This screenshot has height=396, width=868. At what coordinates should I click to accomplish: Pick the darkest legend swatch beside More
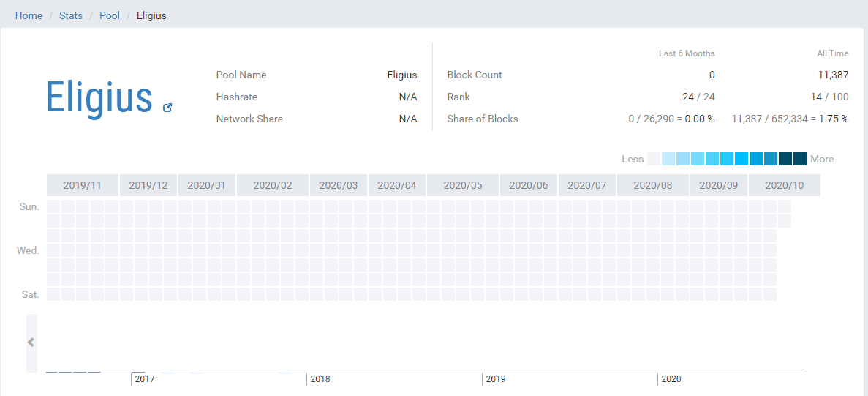799,159
